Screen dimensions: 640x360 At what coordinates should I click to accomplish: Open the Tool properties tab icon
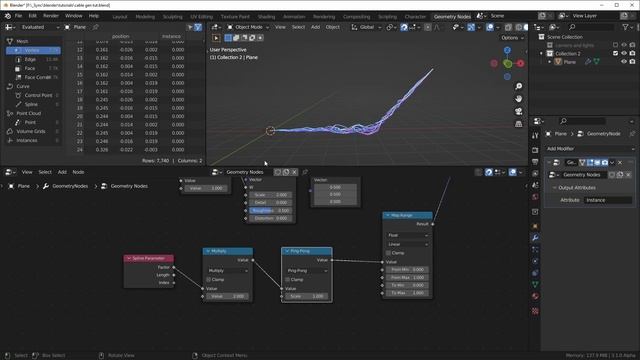(535, 136)
